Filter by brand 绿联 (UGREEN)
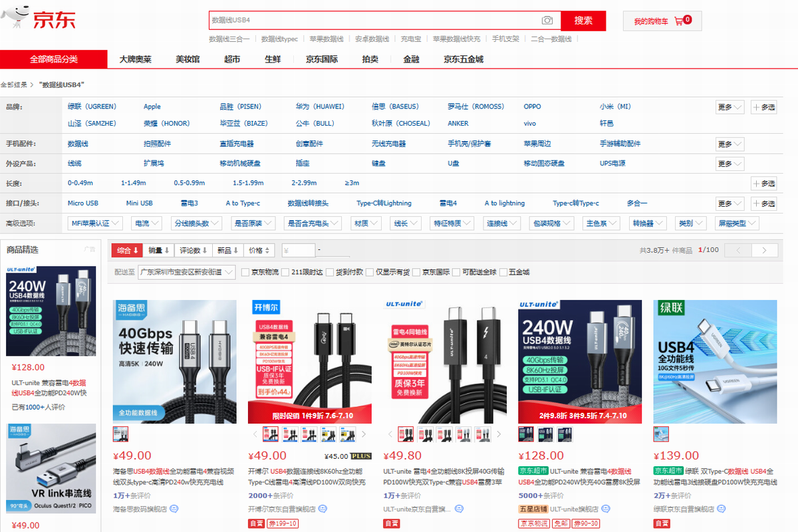This screenshot has width=798, height=532. (92, 106)
